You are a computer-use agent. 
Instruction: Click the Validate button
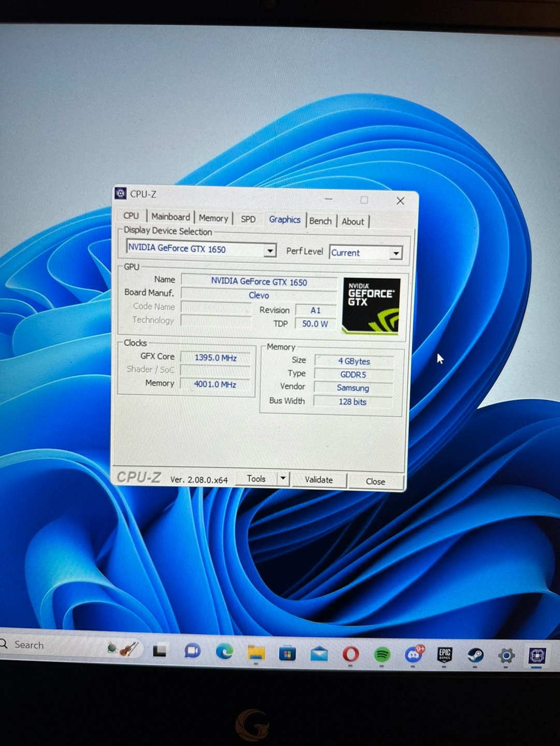pos(319,480)
